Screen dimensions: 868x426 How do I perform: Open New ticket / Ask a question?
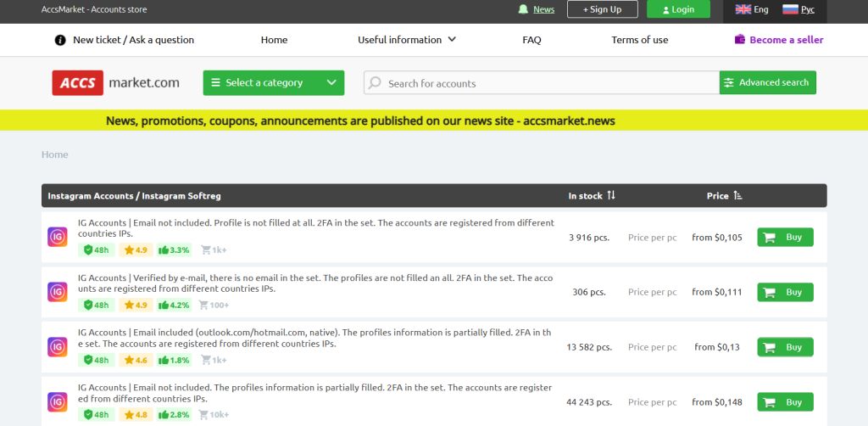pos(133,40)
